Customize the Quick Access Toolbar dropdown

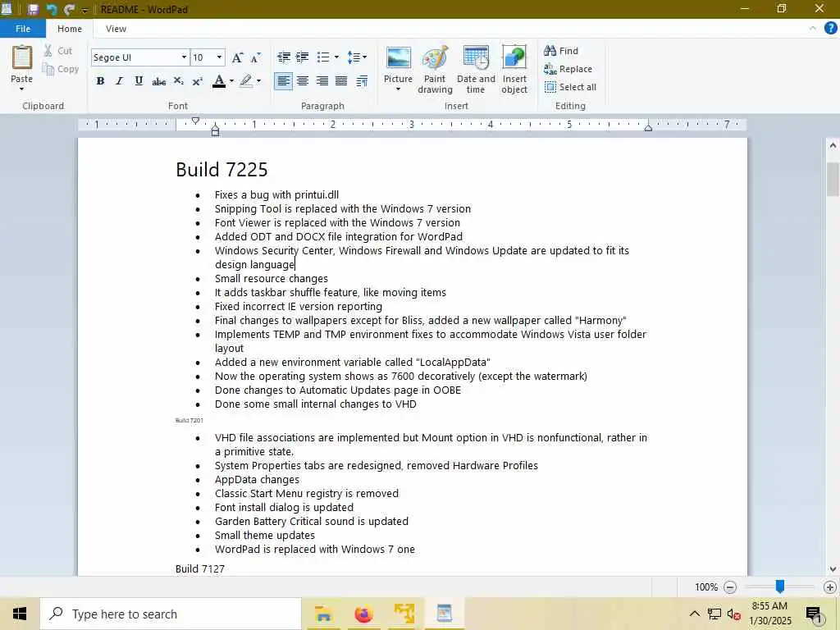[84, 10]
